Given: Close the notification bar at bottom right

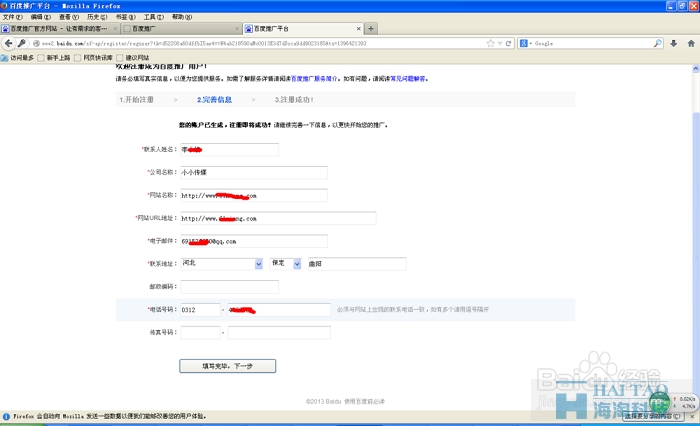Looking at the screenshot, I should coord(694,415).
